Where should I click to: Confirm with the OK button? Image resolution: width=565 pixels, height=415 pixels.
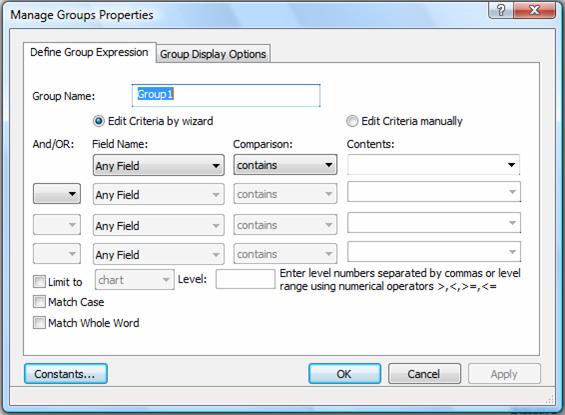pos(344,374)
